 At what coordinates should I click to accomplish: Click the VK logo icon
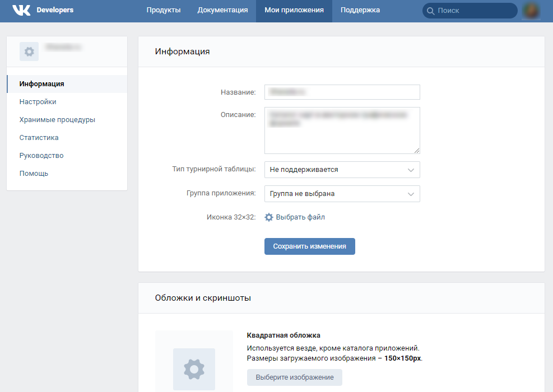(x=21, y=10)
